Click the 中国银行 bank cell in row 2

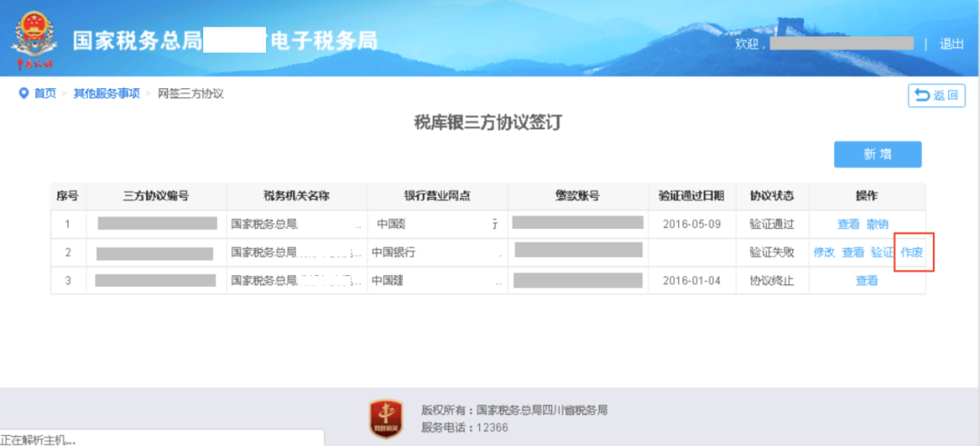point(437,253)
